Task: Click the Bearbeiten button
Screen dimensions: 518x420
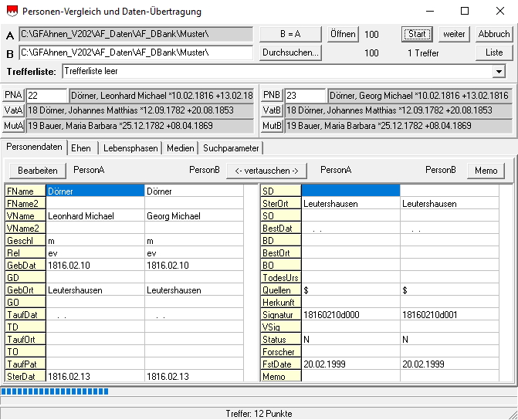Action: [x=38, y=171]
